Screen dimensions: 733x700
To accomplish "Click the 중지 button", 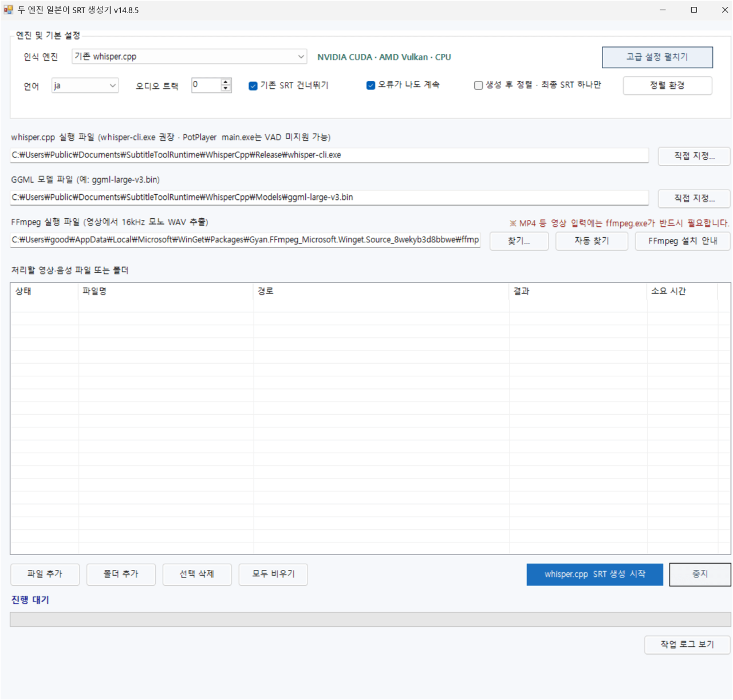I will click(700, 575).
